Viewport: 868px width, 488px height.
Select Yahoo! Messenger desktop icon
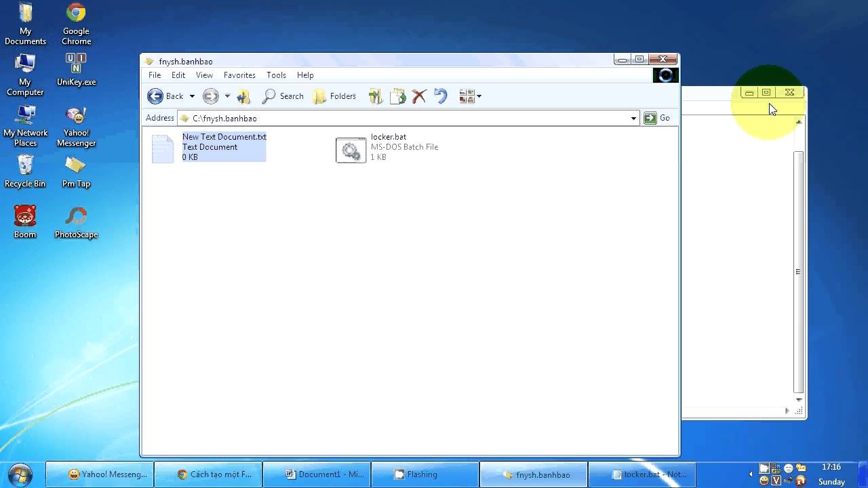(76, 126)
